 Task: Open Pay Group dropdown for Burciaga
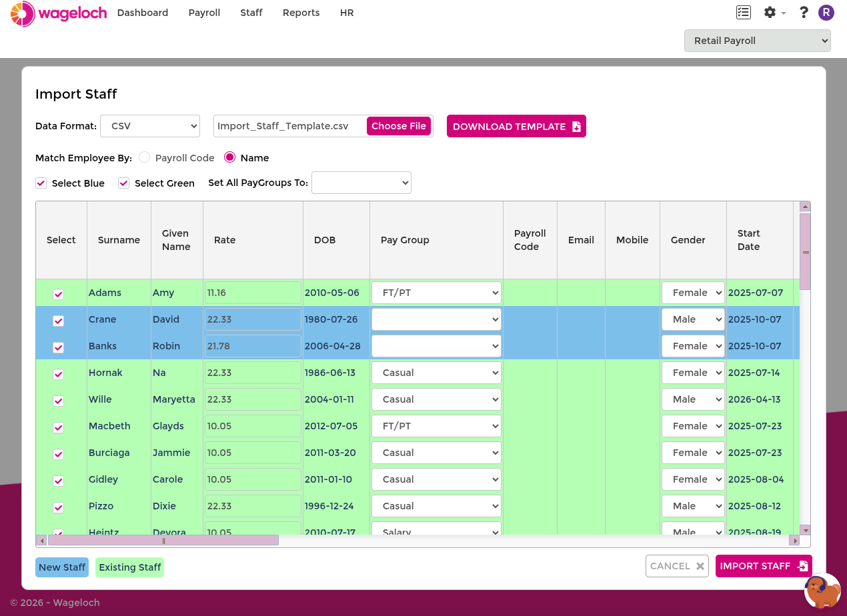pyautogui.click(x=436, y=453)
